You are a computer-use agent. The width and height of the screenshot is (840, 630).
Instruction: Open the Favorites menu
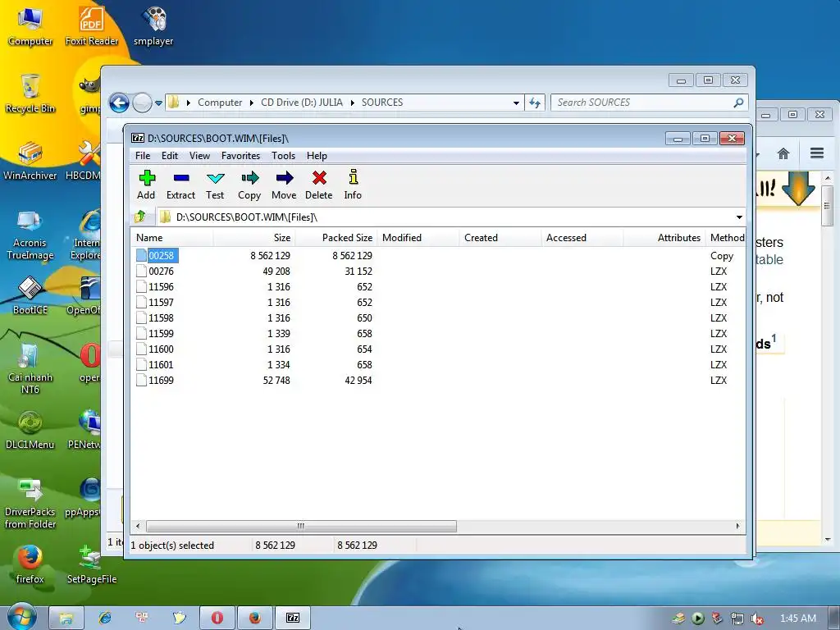[x=240, y=155]
